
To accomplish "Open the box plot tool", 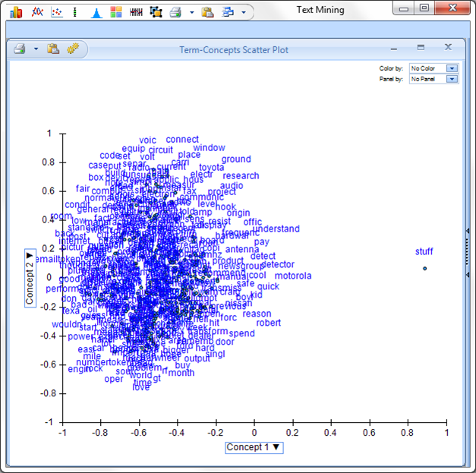I will point(75,12).
